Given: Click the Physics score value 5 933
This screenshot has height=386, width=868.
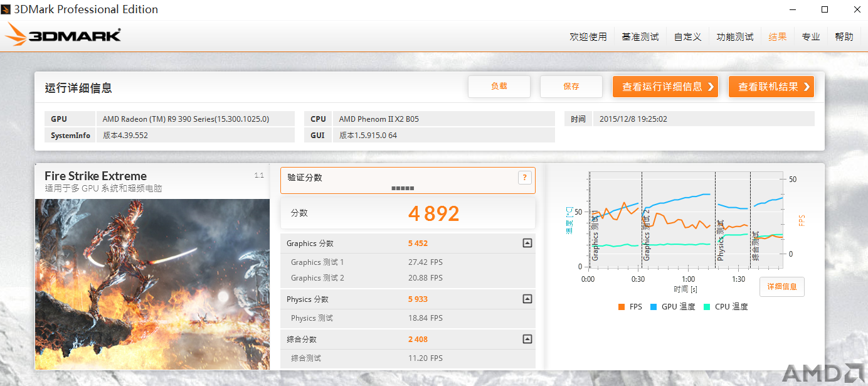Looking at the screenshot, I should [418, 299].
